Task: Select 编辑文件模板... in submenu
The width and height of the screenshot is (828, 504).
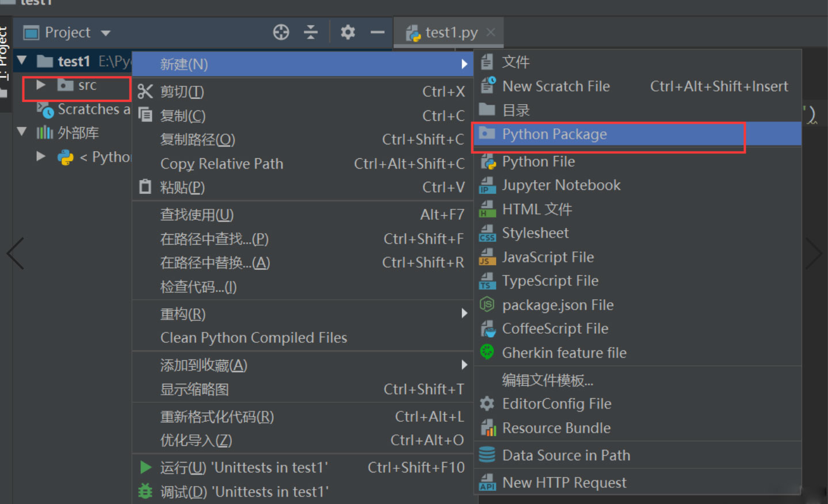Action: (638, 380)
